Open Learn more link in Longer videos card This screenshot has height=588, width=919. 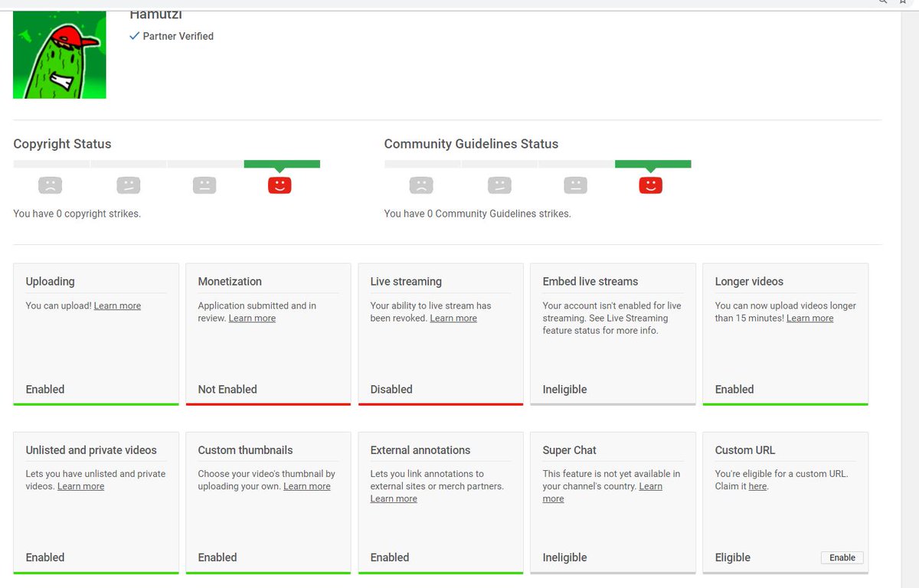(809, 318)
